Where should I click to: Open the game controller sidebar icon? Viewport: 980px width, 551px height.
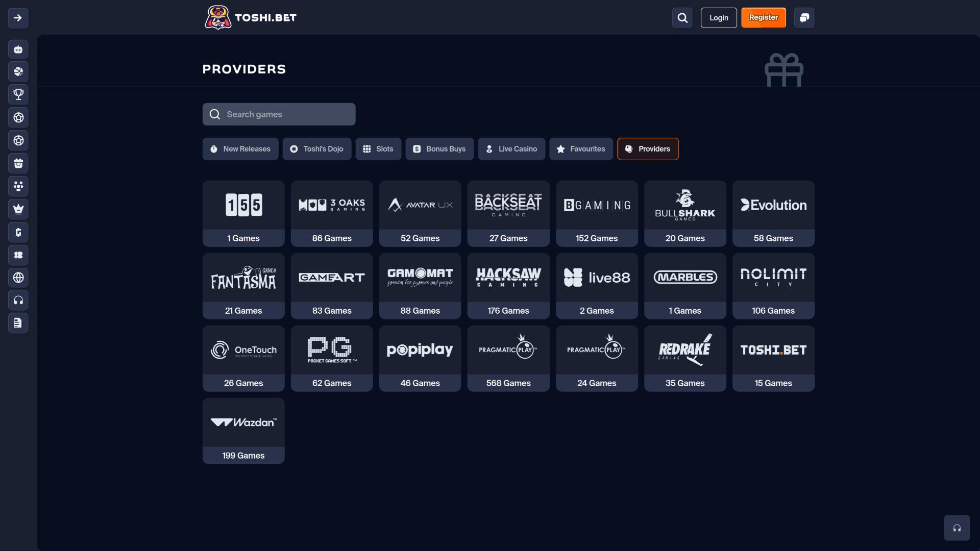click(18, 49)
